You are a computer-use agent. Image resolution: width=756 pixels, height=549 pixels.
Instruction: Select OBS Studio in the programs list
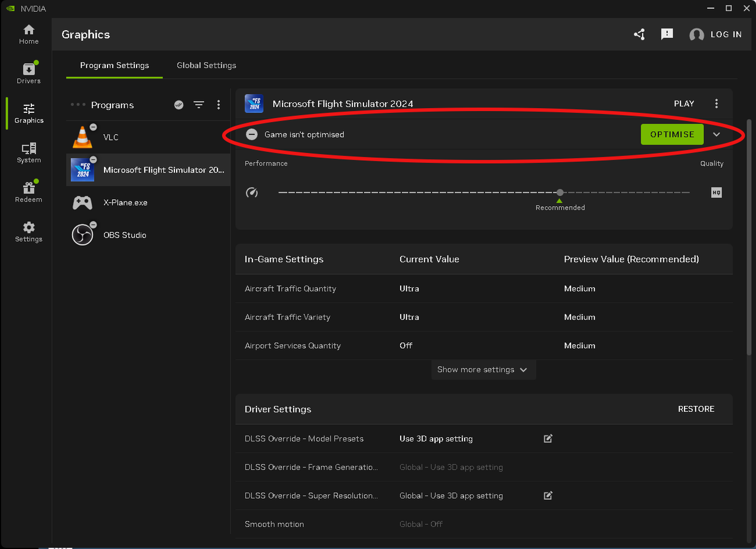click(x=148, y=235)
